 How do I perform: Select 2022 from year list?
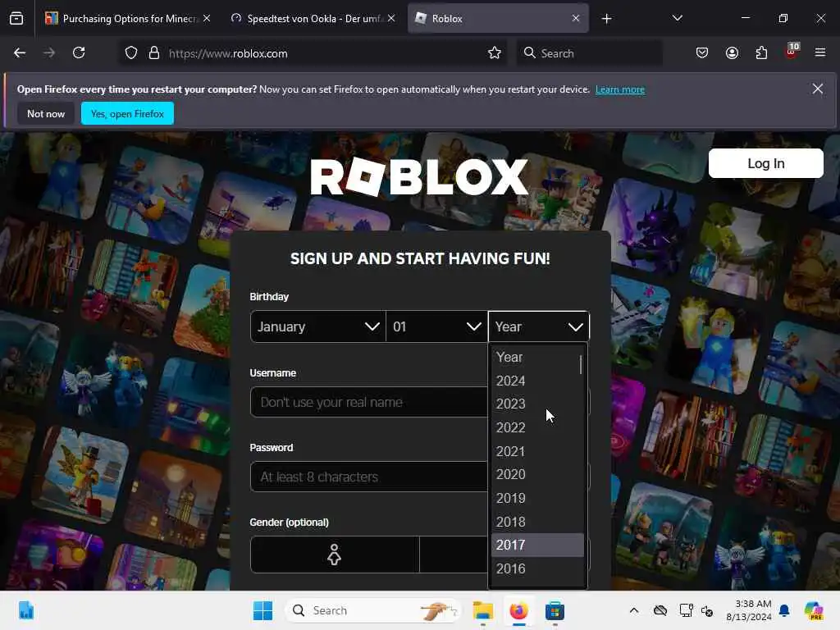pos(537,427)
